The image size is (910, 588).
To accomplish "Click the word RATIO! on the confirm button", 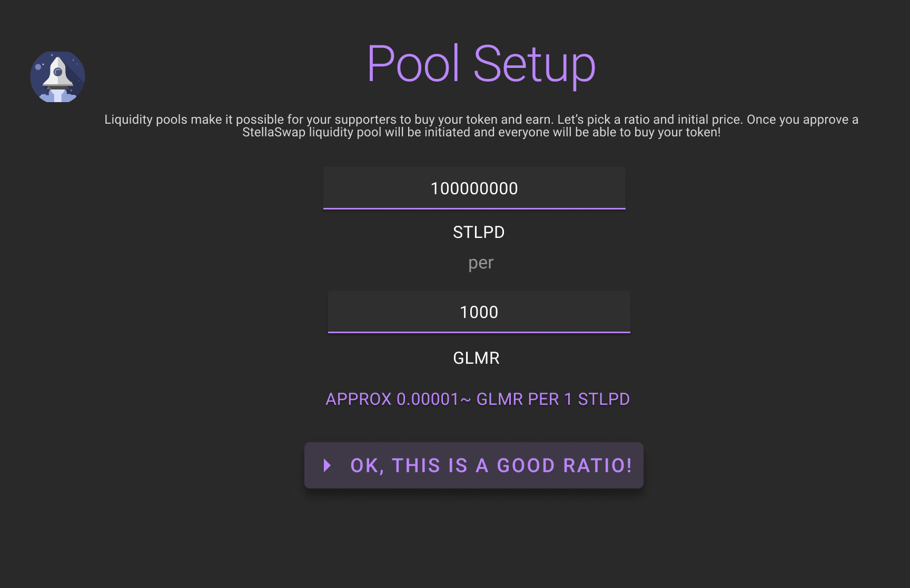I will coord(598,465).
